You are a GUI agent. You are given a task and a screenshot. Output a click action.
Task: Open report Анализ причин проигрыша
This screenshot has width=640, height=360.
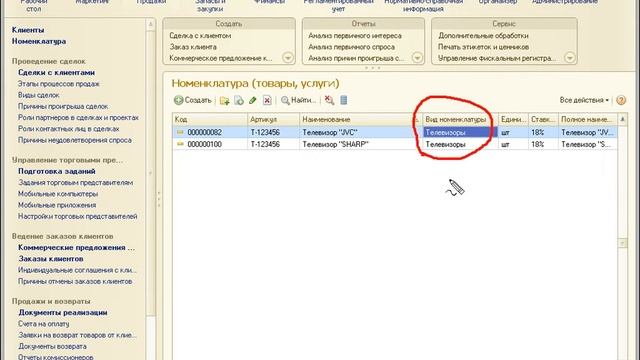click(356, 58)
